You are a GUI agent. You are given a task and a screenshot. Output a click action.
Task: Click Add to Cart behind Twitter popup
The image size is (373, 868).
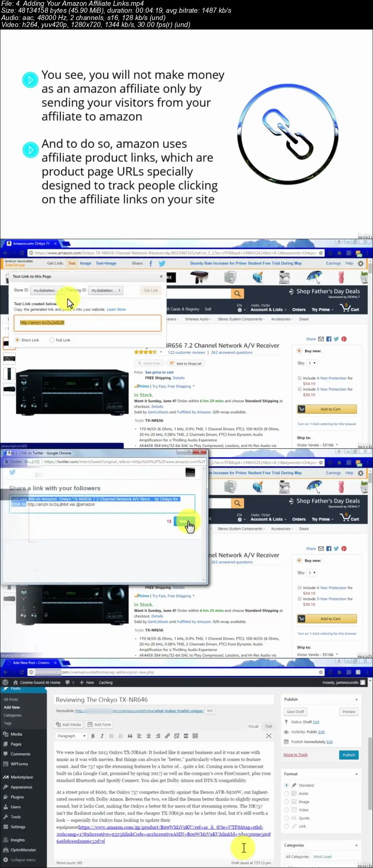click(327, 619)
